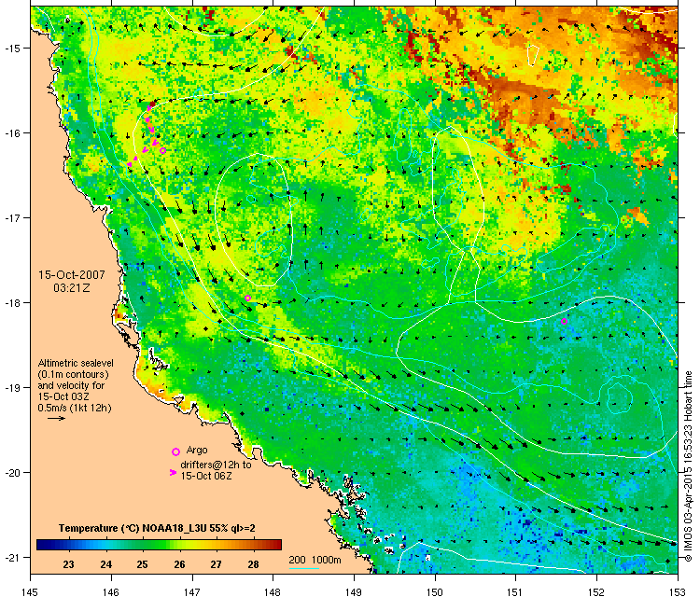This screenshot has width=700, height=597.
Task: Click the magenta drifter arrow legend symbol
Action: [x=174, y=472]
